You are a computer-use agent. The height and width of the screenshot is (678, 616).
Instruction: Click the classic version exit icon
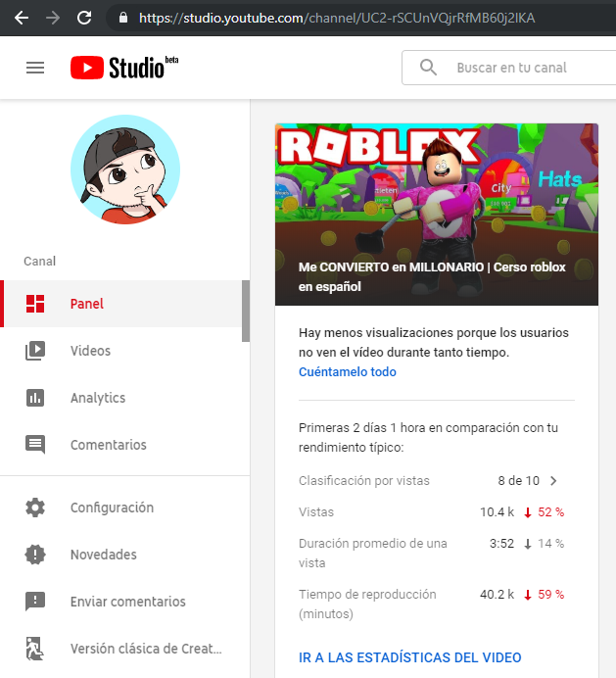pyautogui.click(x=35, y=649)
